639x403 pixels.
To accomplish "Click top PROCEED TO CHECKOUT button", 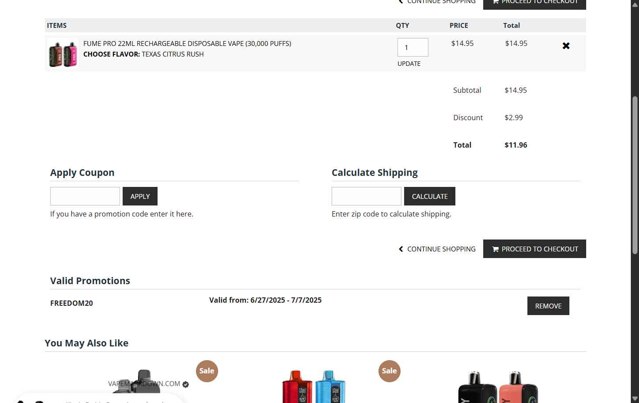I will 534,3.
